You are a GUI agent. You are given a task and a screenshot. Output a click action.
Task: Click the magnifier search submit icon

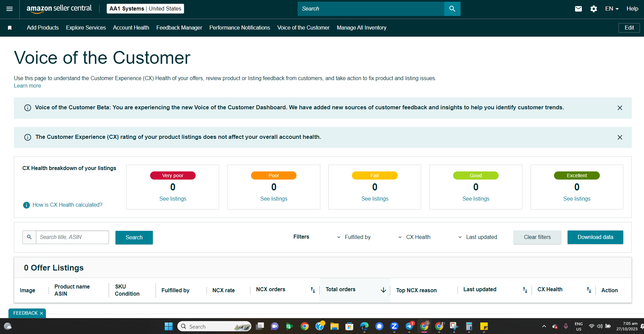coord(452,9)
